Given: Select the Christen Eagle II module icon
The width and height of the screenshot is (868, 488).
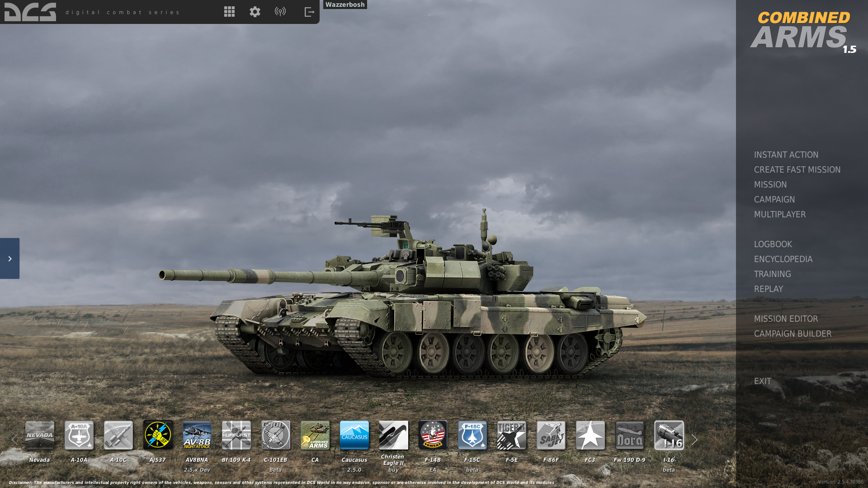Looking at the screenshot, I should (394, 435).
